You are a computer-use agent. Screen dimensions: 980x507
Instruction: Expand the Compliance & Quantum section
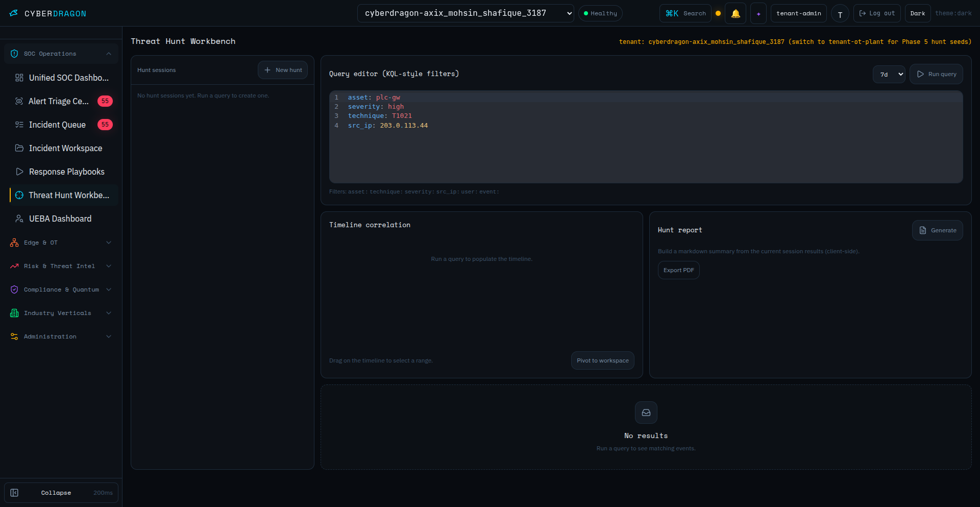[61, 289]
